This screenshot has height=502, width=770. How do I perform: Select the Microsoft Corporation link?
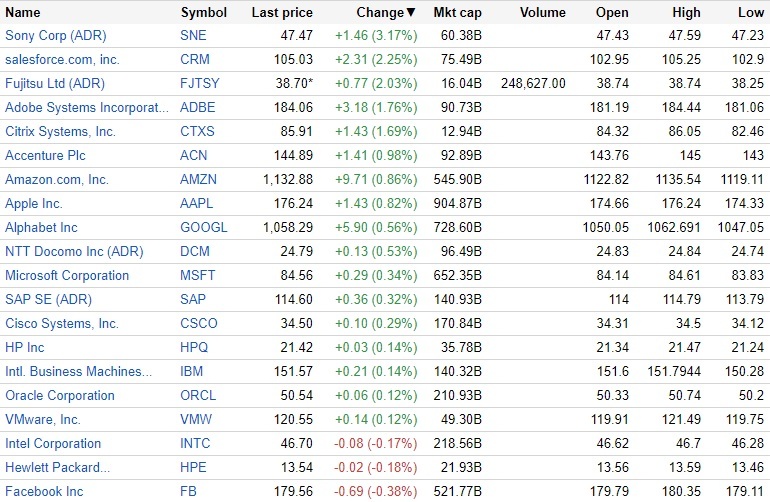(67, 276)
